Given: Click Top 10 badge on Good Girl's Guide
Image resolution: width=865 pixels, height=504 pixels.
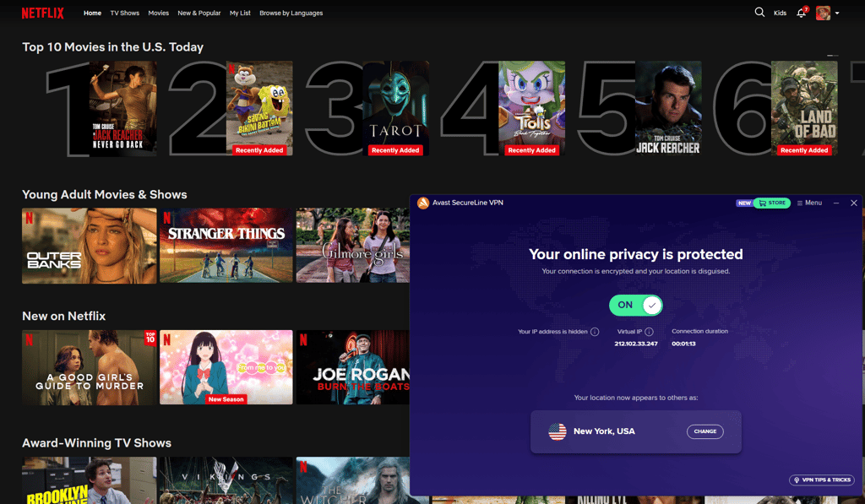Looking at the screenshot, I should [150, 338].
